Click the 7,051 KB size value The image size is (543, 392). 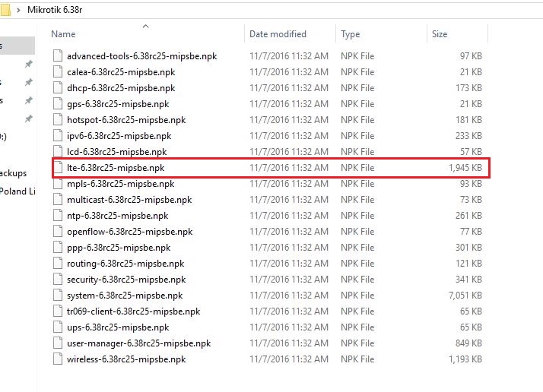tap(465, 296)
